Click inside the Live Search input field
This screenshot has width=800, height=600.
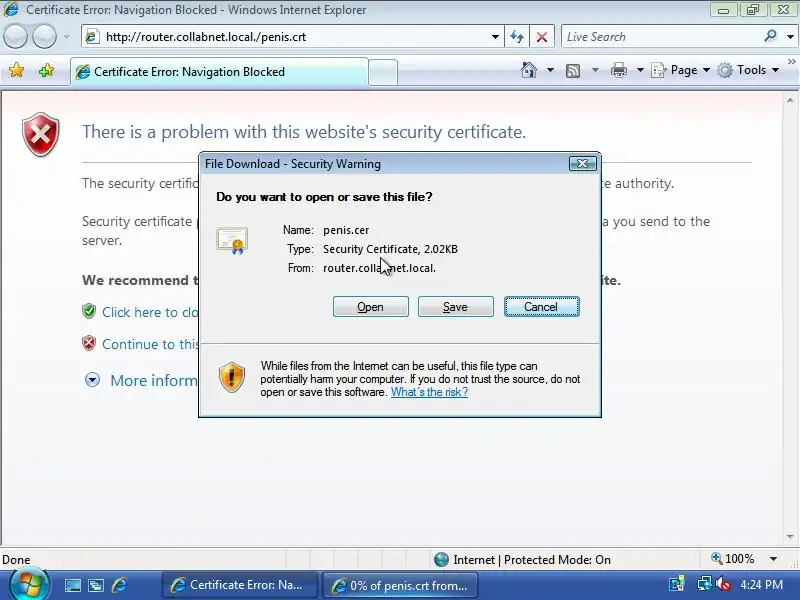(x=661, y=37)
